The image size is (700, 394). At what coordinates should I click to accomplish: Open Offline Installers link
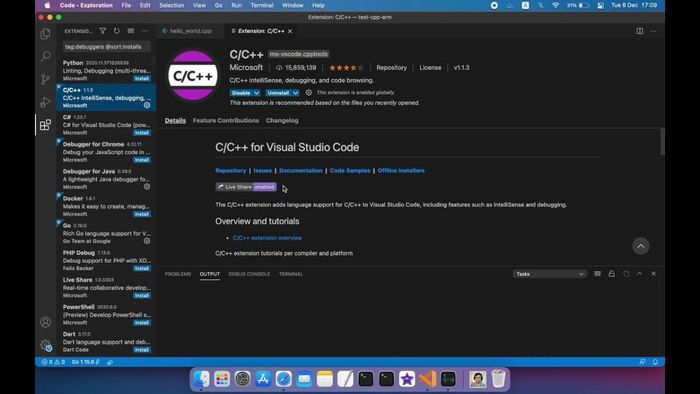(x=401, y=170)
